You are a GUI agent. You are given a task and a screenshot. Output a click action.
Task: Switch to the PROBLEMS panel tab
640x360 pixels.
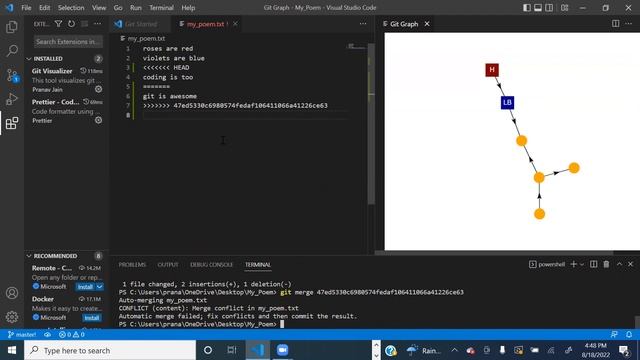pyautogui.click(x=132, y=264)
